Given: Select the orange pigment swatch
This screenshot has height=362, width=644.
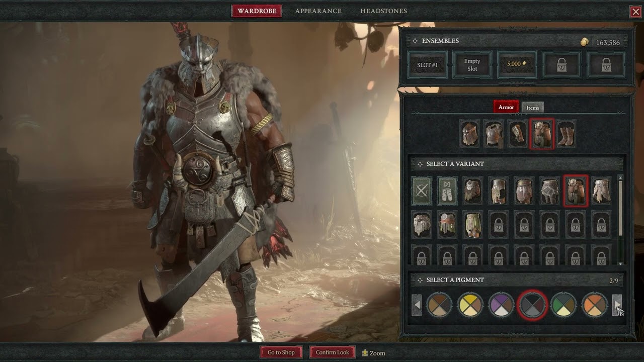Looking at the screenshot, I should click(595, 305).
